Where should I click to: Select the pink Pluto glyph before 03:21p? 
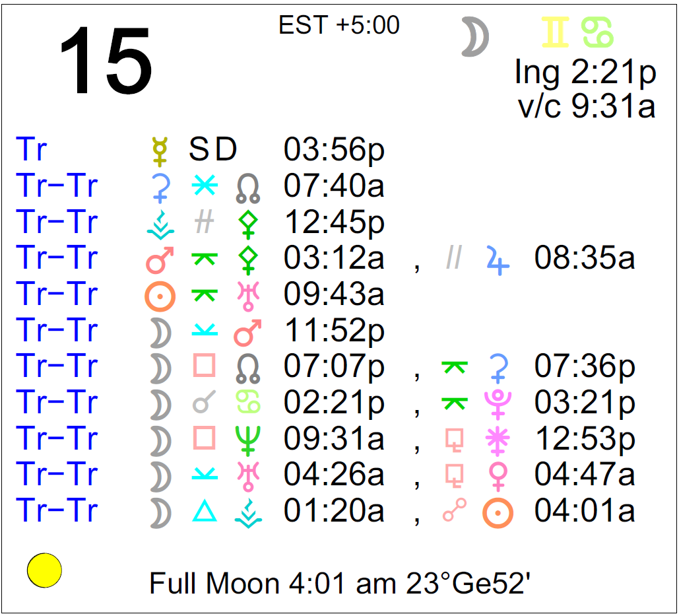498,403
